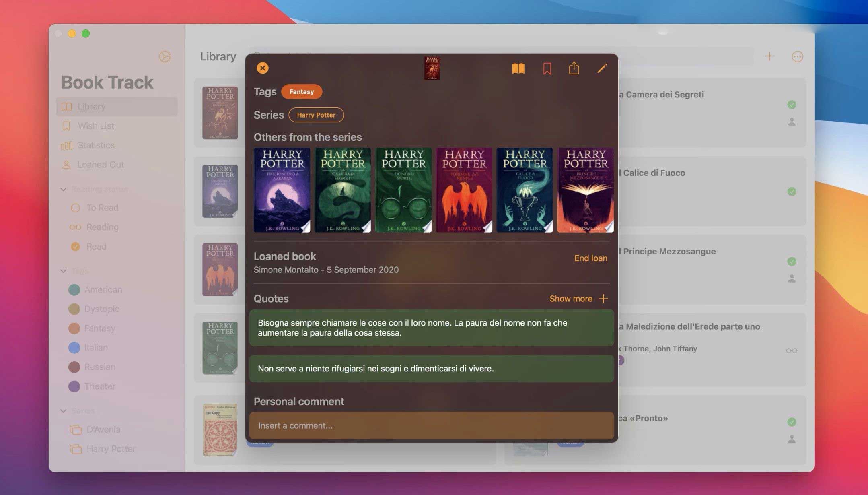Select the Italian tag in sidebar
Image resolution: width=868 pixels, height=495 pixels.
[x=88, y=348]
